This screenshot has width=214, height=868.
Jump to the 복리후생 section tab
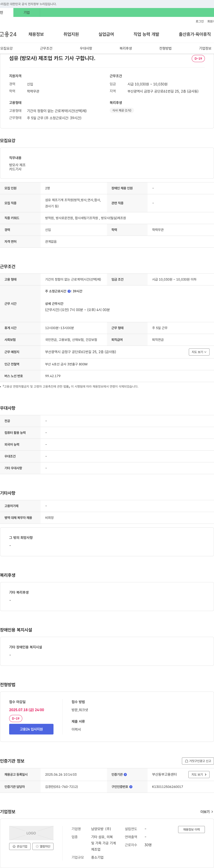click(126, 48)
